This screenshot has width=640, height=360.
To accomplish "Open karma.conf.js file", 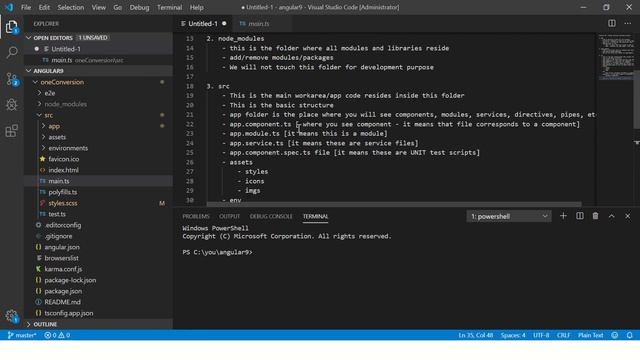I will [x=98, y=269].
